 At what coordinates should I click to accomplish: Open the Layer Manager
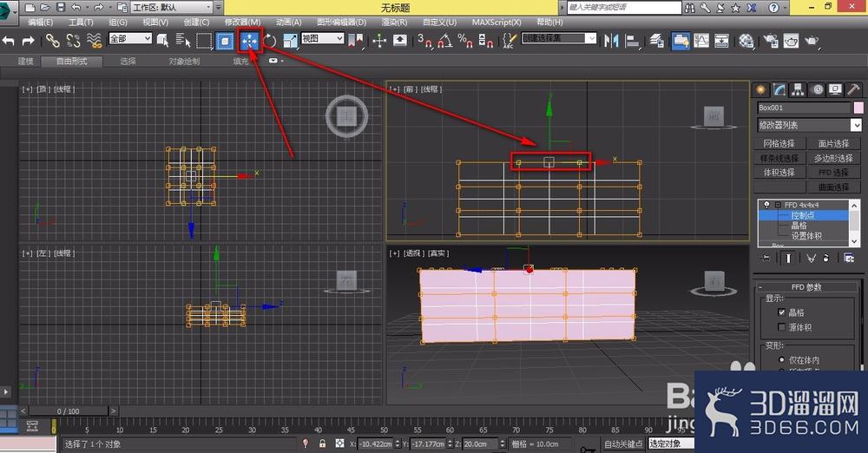657,41
